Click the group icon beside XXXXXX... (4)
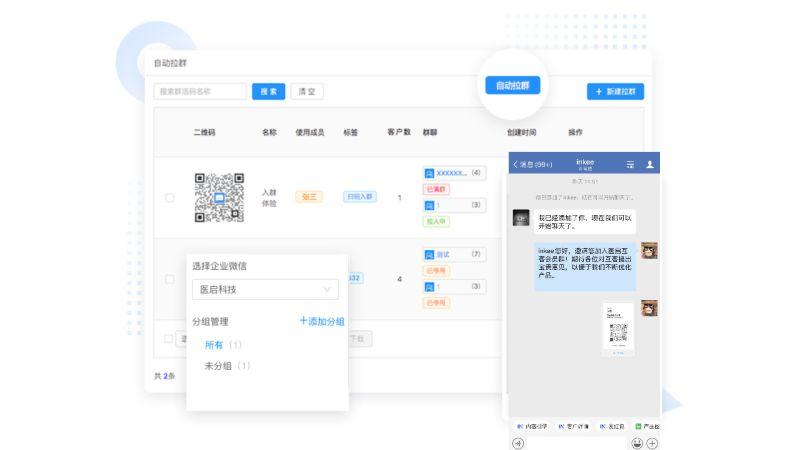800x450 pixels. coord(429,173)
